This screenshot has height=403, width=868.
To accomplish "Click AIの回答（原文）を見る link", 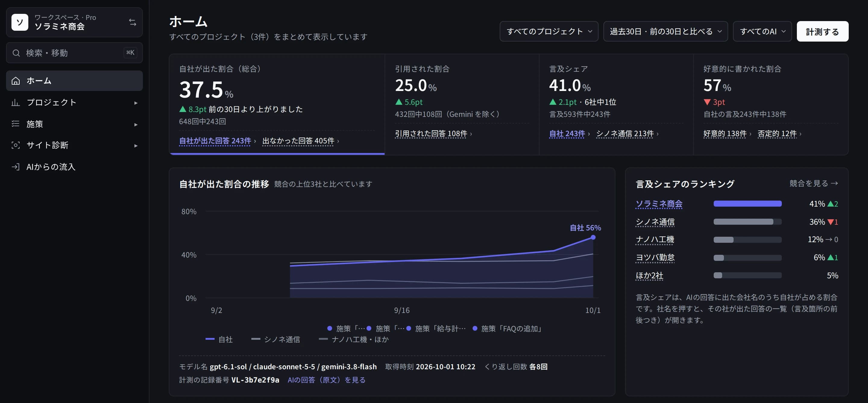I will [x=326, y=380].
